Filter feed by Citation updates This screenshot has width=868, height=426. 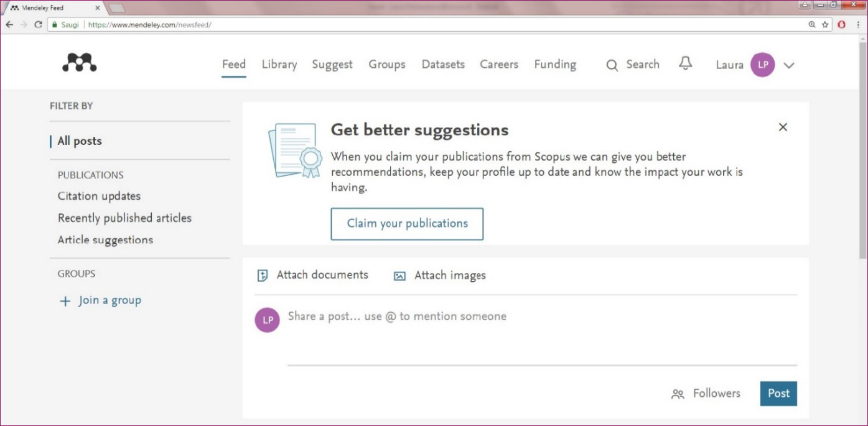tap(99, 196)
